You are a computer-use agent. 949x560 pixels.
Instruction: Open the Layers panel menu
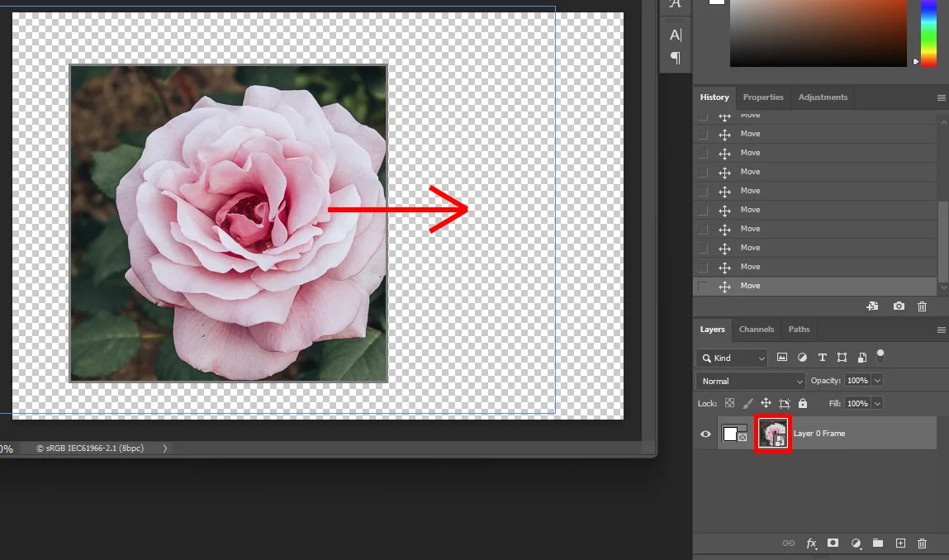point(941,330)
